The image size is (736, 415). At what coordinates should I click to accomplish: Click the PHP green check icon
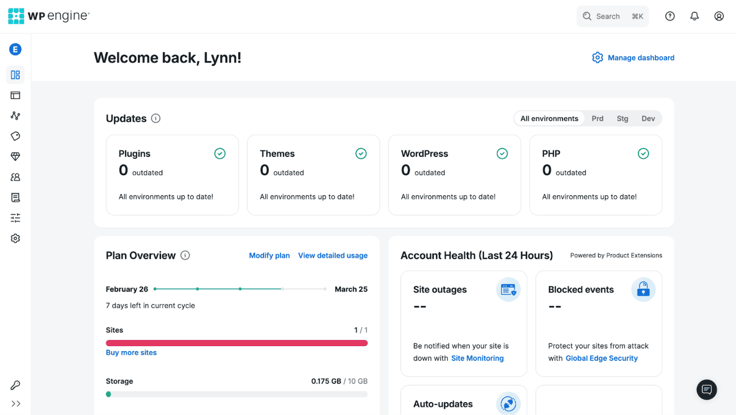(x=643, y=154)
